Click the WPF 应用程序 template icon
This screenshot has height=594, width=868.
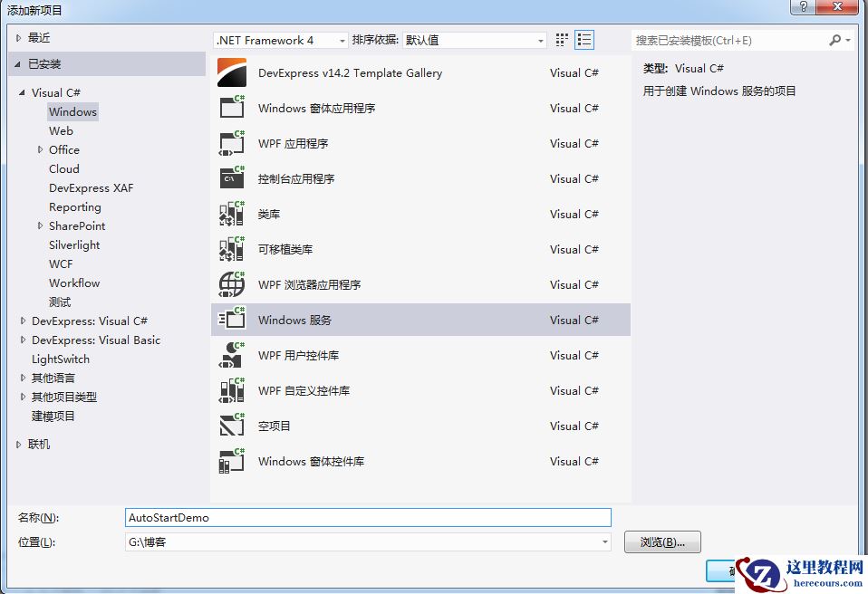(232, 143)
